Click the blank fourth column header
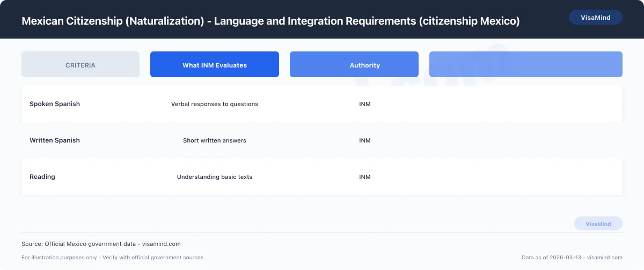This screenshot has width=644, height=270. pos(526,65)
